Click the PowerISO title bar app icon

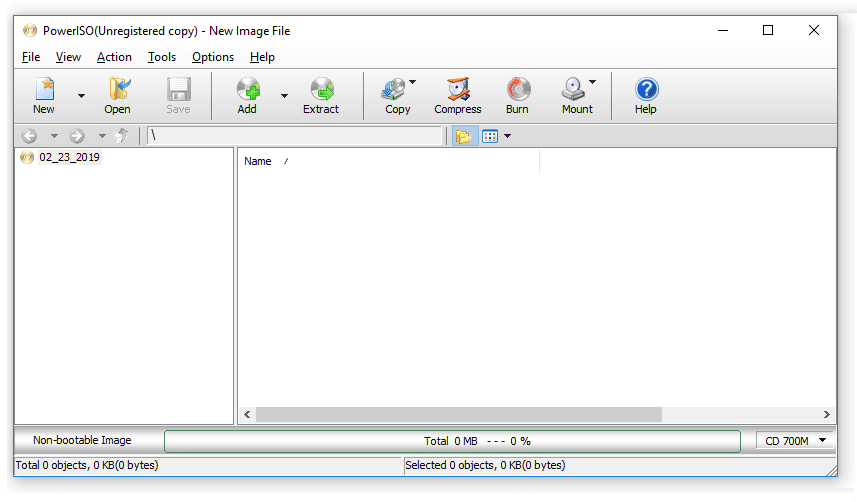30,31
